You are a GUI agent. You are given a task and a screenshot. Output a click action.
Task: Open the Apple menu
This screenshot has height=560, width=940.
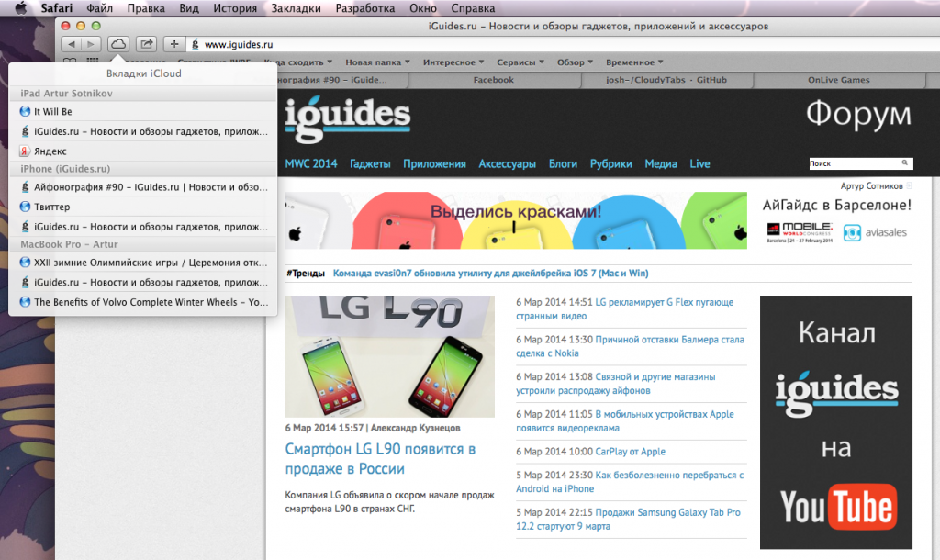click(x=21, y=7)
